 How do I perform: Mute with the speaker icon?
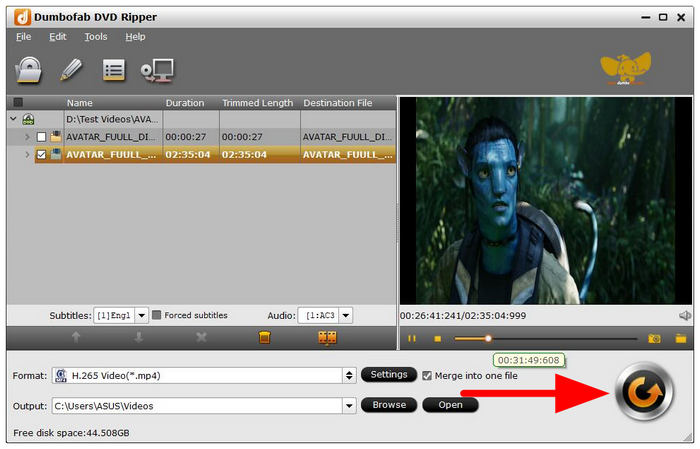(685, 316)
